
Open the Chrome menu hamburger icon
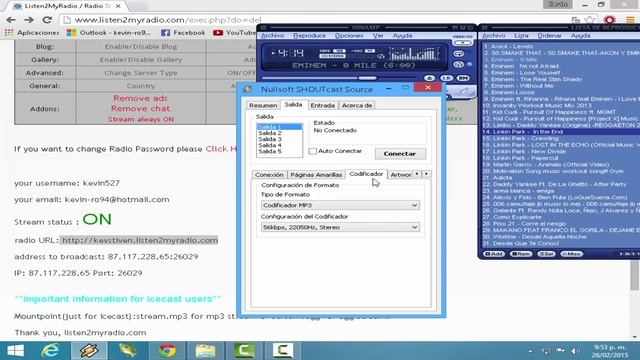630,20
